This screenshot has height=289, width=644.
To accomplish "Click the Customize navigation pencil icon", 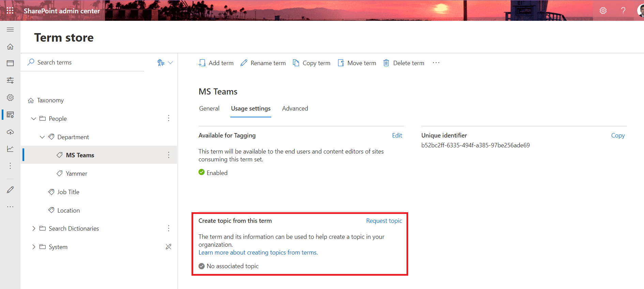I will (10, 190).
